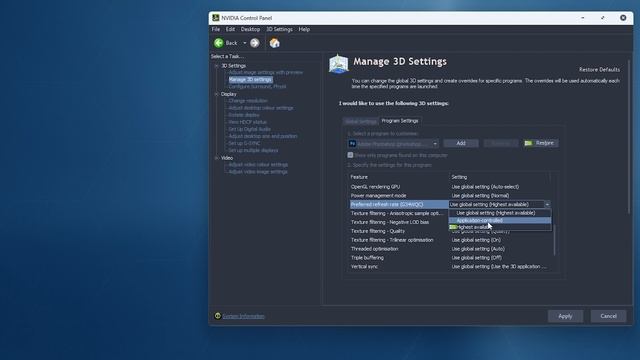Choose the Highest available option with NVIDIA mark
The height and width of the screenshot is (360, 640).
(500, 227)
